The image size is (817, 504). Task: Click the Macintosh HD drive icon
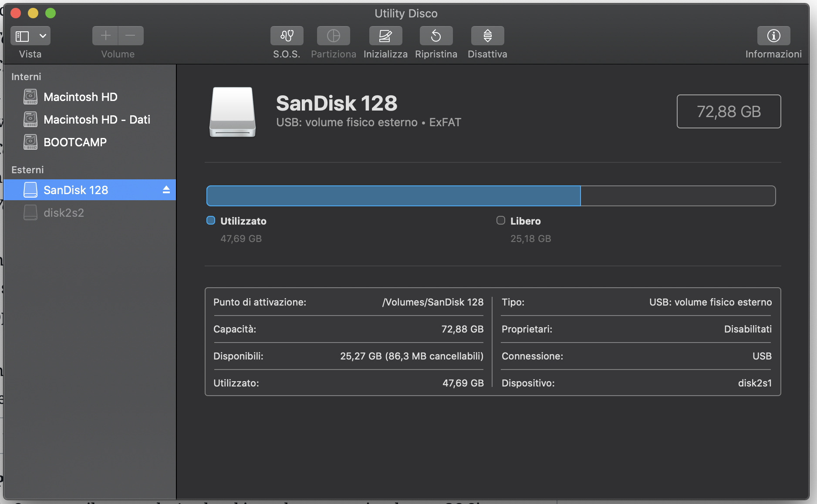[x=30, y=97]
